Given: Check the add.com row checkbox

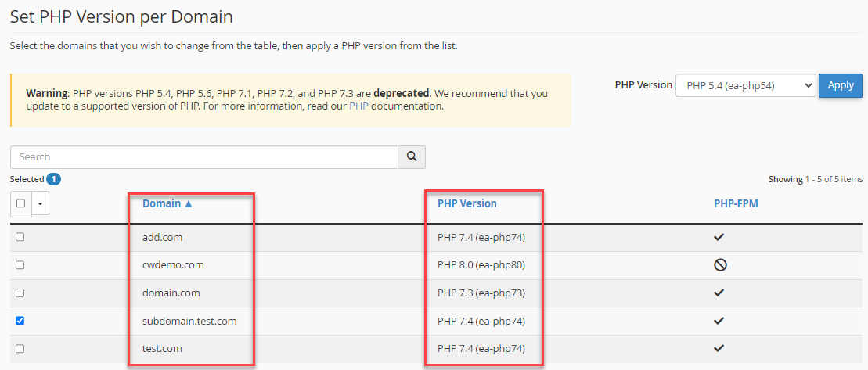Looking at the screenshot, I should (20, 237).
